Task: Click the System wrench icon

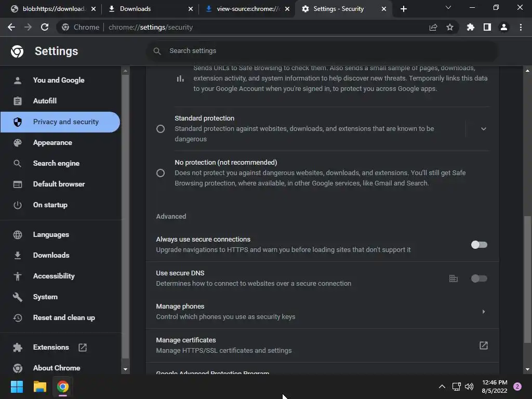Action: [18, 297]
